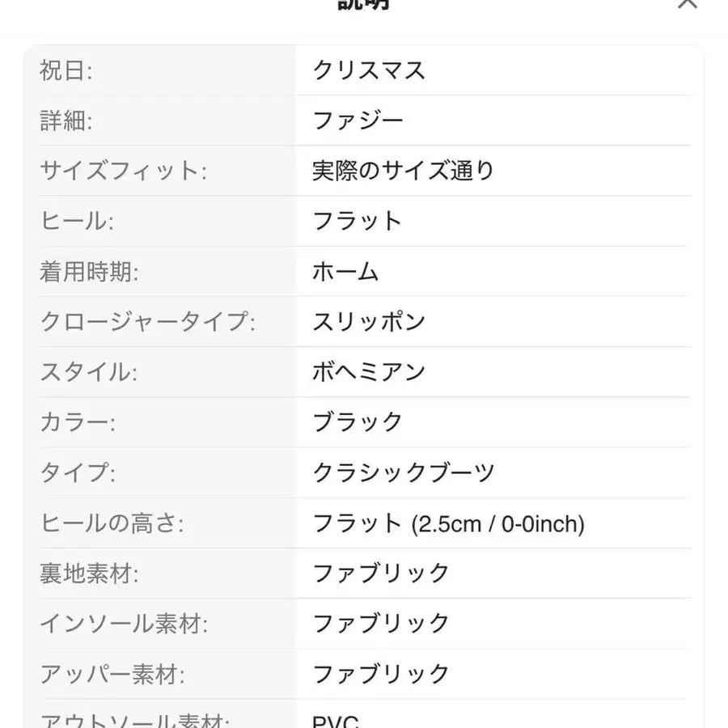The image size is (728, 728).
Task: Click the クラシックブーツ type value
Action: click(x=404, y=473)
